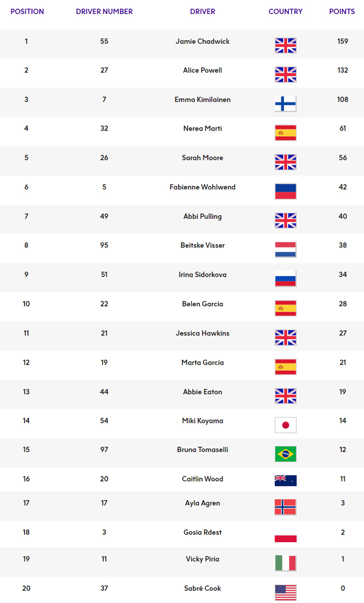The image size is (364, 603).
Task: Sort by the POINTS column header
Action: click(x=342, y=12)
